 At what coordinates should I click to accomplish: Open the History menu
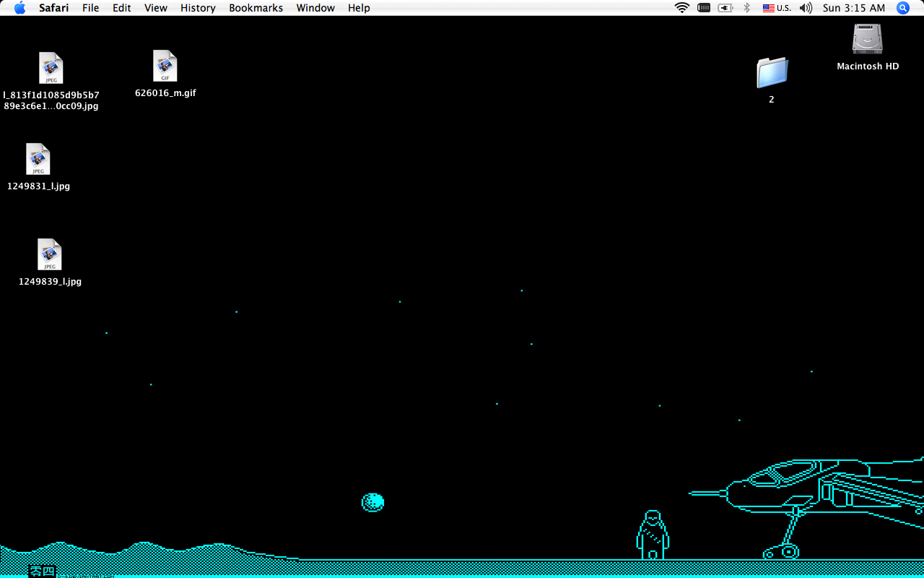coord(198,8)
